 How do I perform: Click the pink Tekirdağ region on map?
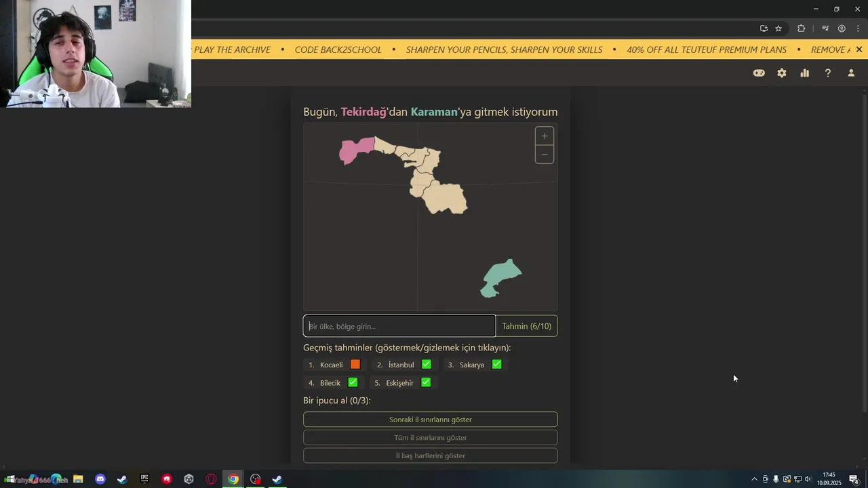tap(354, 151)
